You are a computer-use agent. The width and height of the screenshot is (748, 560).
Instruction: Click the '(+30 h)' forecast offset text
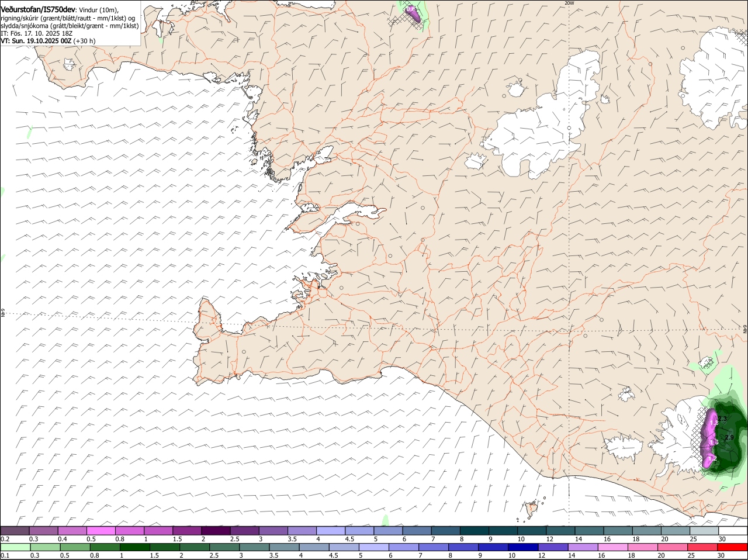[85, 41]
